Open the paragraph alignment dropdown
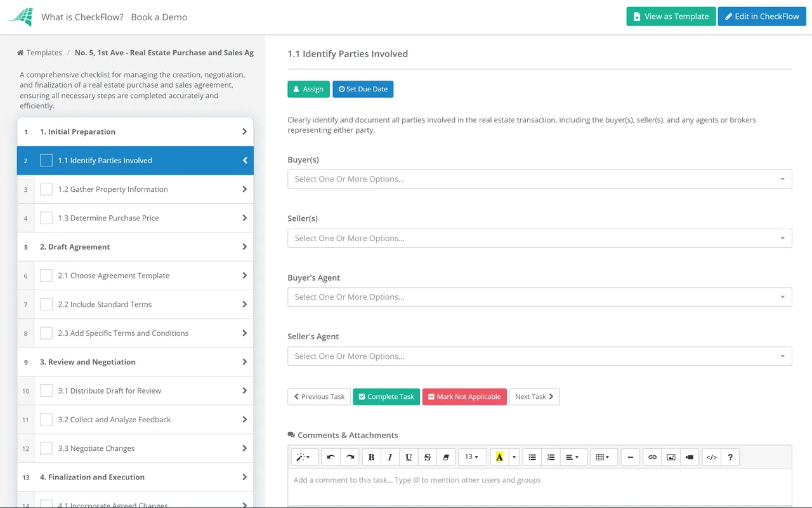Screen dimensions: 812x508 572,457
